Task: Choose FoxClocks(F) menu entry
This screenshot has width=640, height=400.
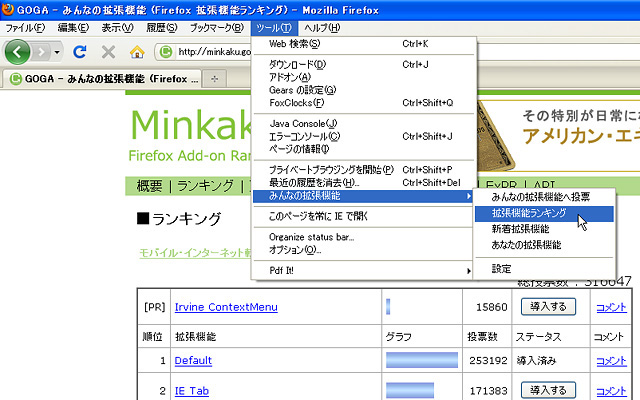Action: [363, 103]
